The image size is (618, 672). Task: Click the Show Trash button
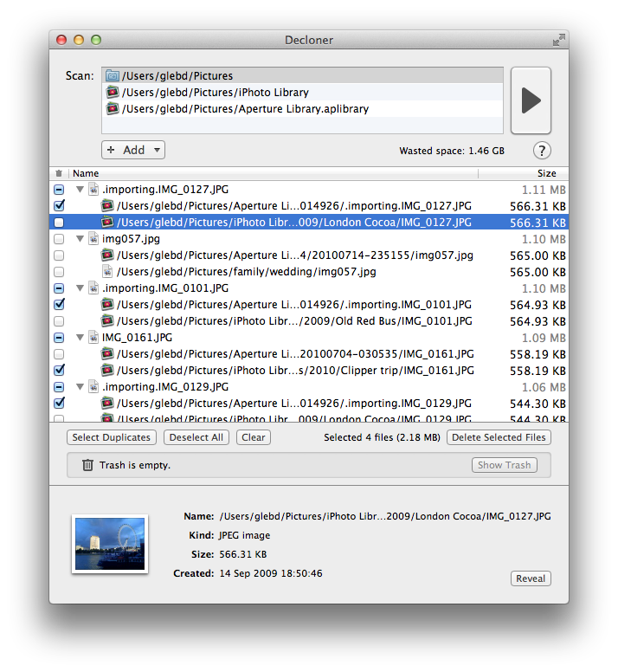pos(505,465)
